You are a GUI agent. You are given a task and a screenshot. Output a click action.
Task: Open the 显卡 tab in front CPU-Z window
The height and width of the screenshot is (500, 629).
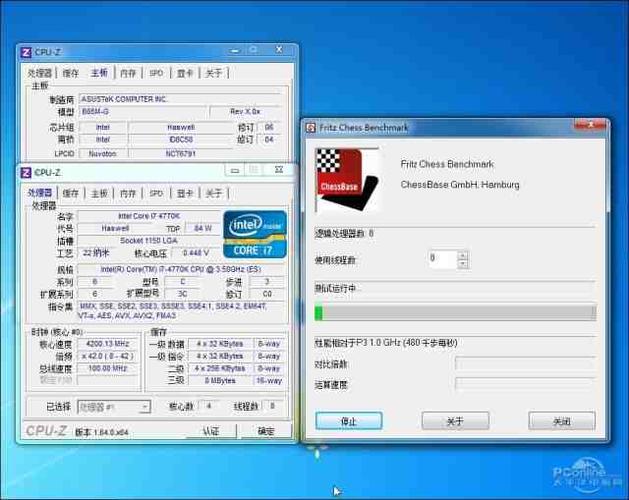coord(185,193)
